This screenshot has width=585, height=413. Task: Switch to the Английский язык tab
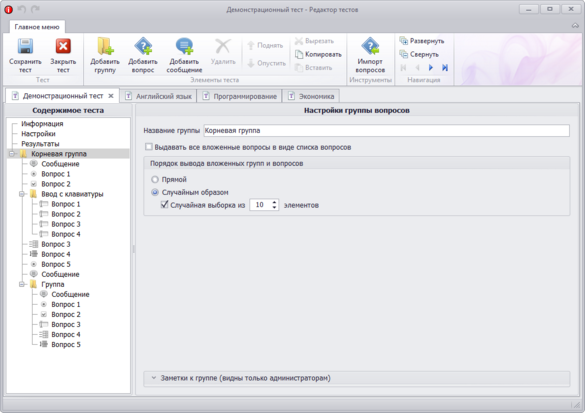158,96
